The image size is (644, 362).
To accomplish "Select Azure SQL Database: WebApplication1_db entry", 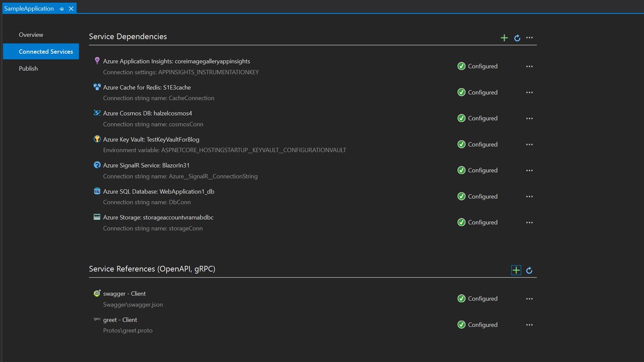I will click(159, 191).
